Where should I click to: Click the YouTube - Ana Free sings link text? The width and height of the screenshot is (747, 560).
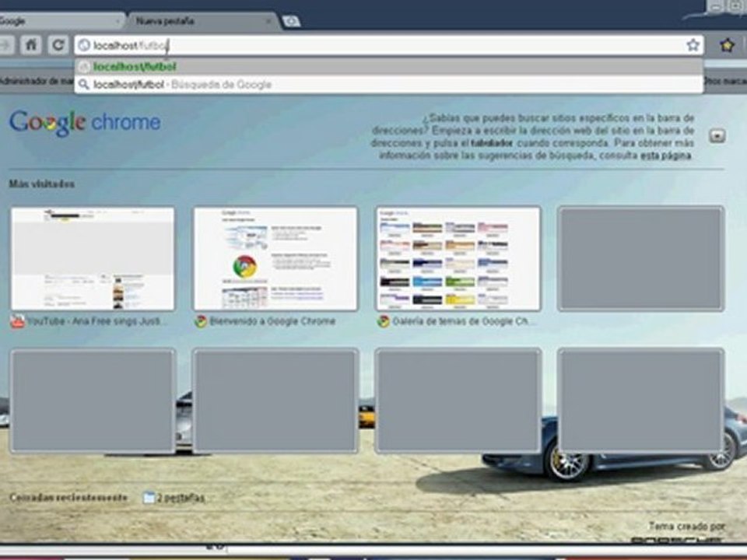[x=97, y=321]
